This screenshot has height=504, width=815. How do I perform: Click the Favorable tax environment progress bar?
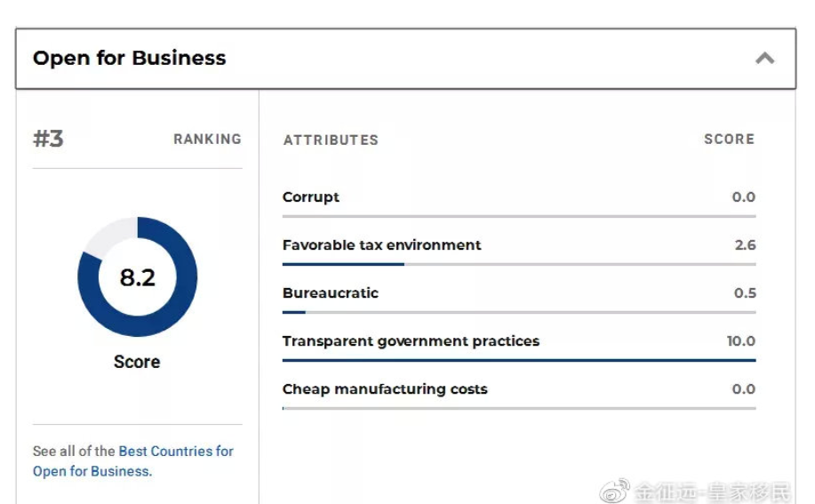click(x=519, y=264)
